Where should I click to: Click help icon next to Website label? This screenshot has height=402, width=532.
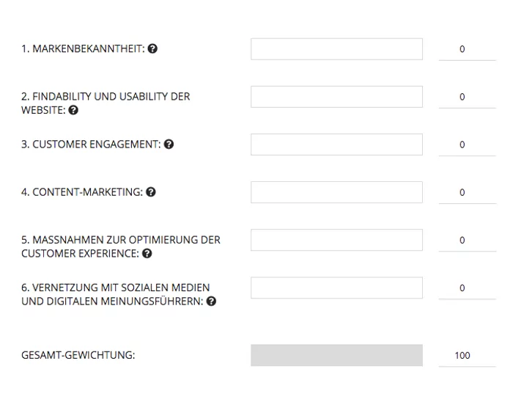(73, 110)
